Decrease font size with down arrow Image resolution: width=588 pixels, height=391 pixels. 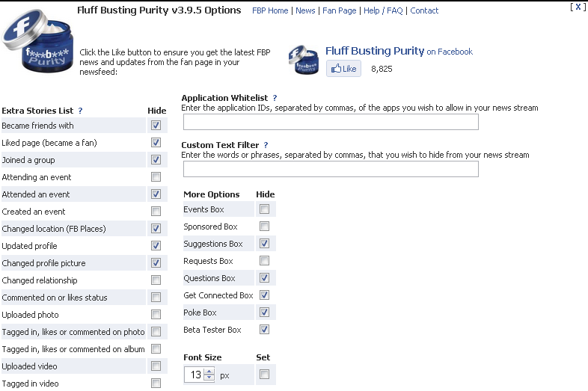pyautogui.click(x=209, y=378)
